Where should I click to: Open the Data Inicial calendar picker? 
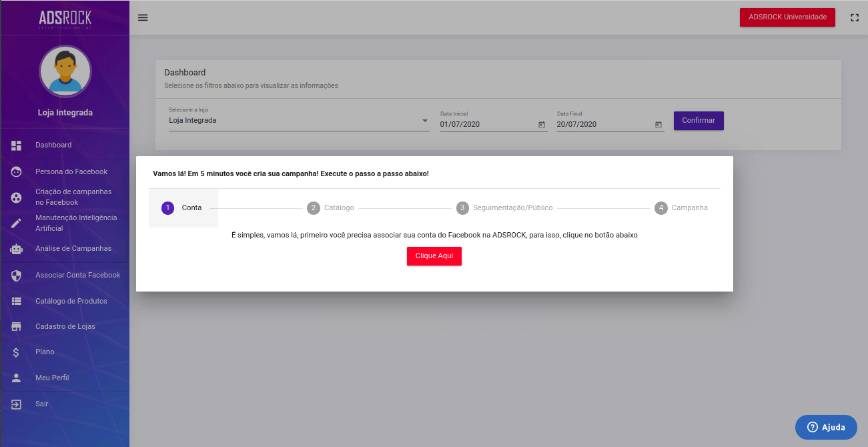click(542, 125)
